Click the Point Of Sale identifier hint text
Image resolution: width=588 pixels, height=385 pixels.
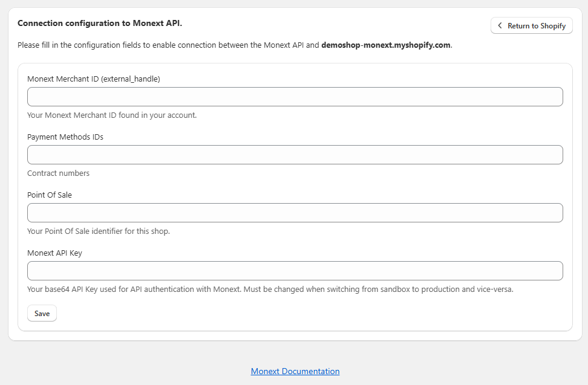pyautogui.click(x=99, y=231)
